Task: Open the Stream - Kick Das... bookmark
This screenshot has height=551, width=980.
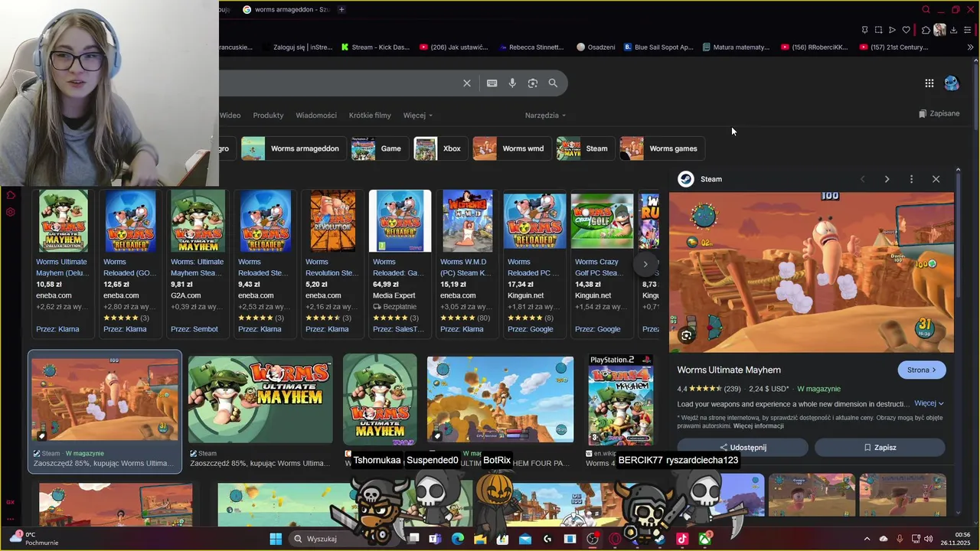Action: coord(375,47)
